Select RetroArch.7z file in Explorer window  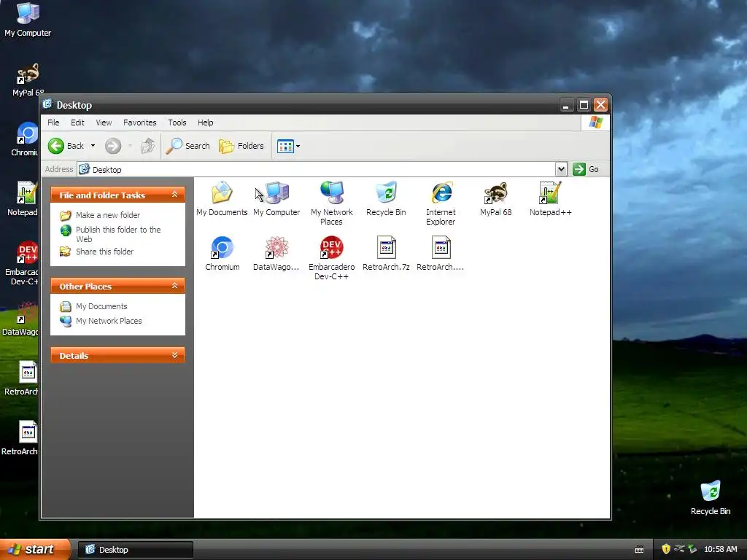pos(386,247)
